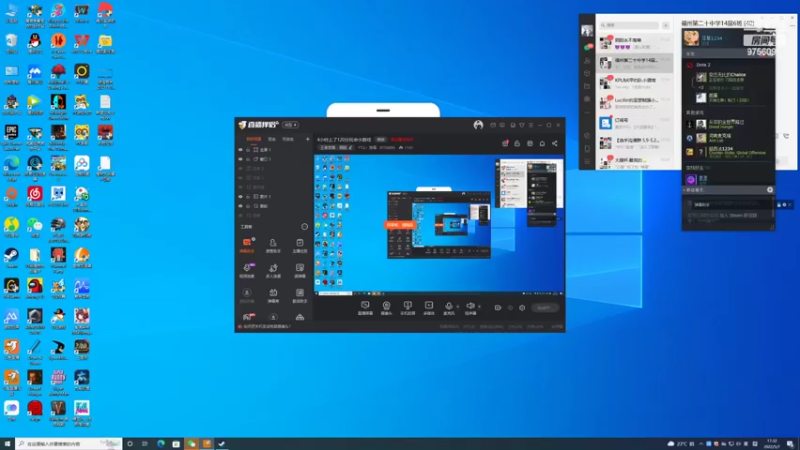The height and width of the screenshot is (450, 800).
Task: Click the 扬声器 speaker icon
Action: [x=470, y=307]
